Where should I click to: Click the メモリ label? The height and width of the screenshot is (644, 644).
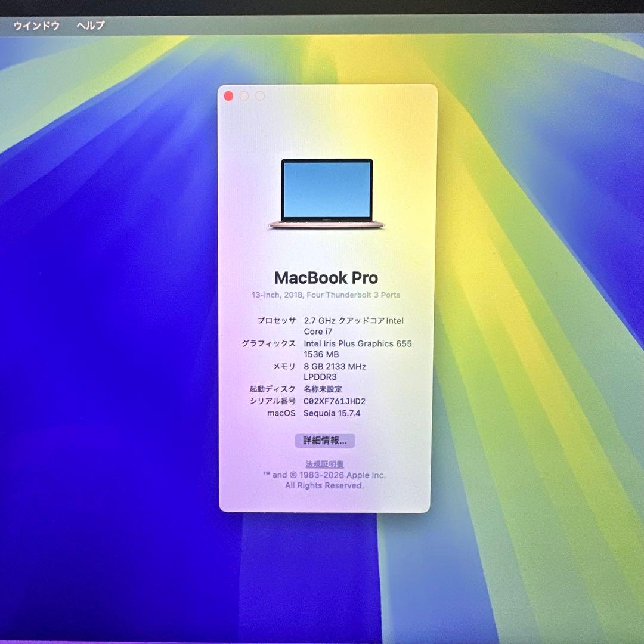point(284,366)
